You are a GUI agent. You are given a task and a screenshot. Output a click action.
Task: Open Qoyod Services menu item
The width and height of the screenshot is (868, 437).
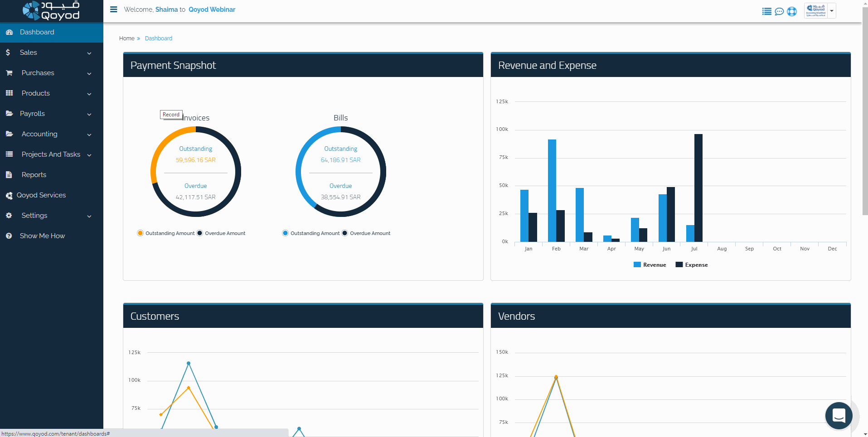[x=41, y=195]
